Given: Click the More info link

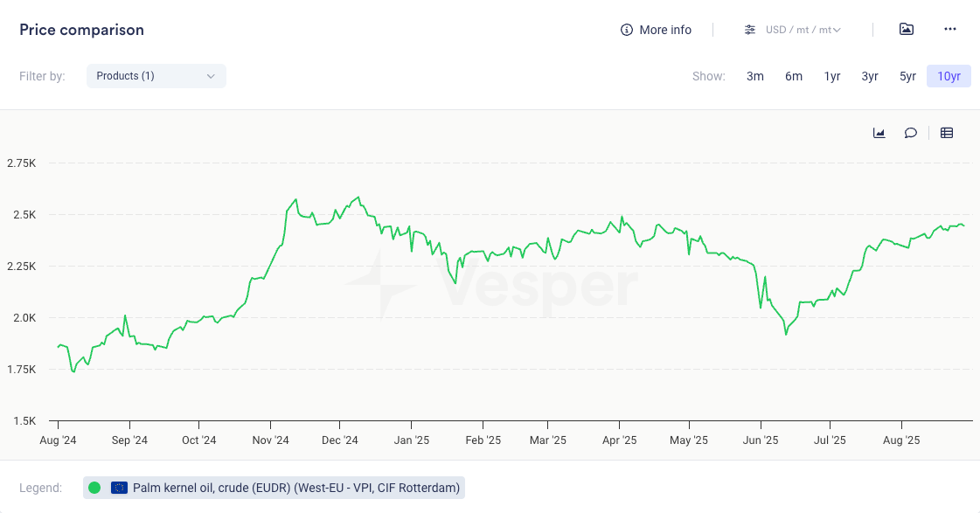Looking at the screenshot, I should tap(665, 30).
